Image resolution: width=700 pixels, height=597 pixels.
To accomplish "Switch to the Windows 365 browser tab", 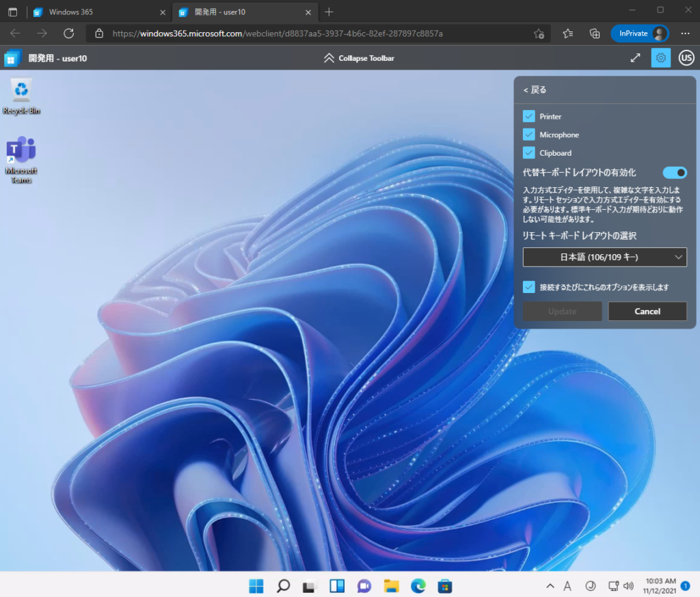I will (100, 12).
